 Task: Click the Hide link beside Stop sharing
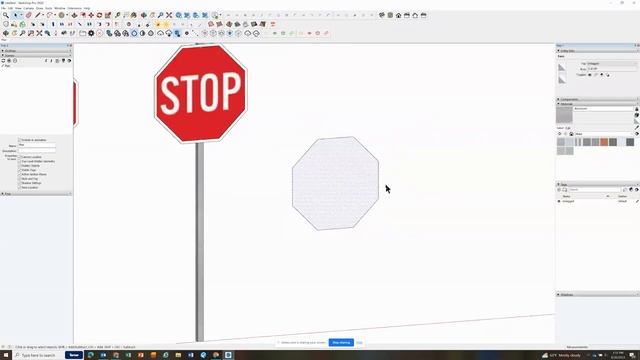coord(359,342)
